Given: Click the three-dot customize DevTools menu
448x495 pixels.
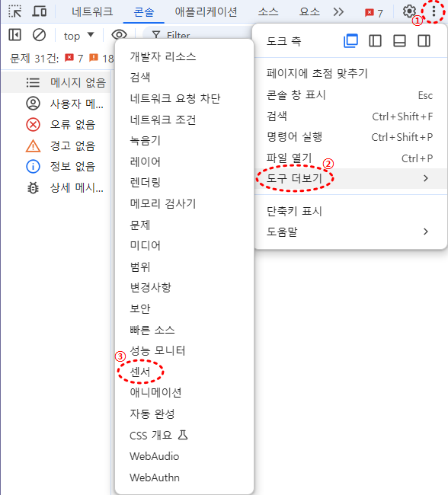Looking at the screenshot, I should (434, 11).
